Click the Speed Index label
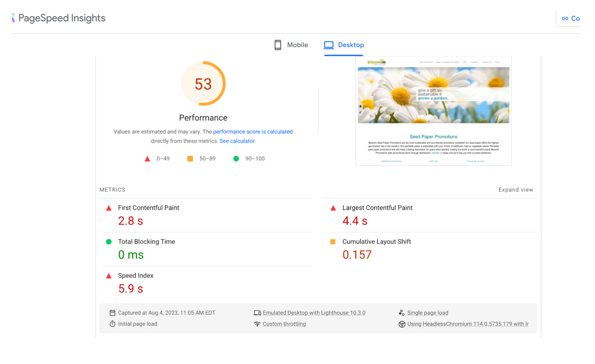595x364 pixels. pyautogui.click(x=136, y=275)
